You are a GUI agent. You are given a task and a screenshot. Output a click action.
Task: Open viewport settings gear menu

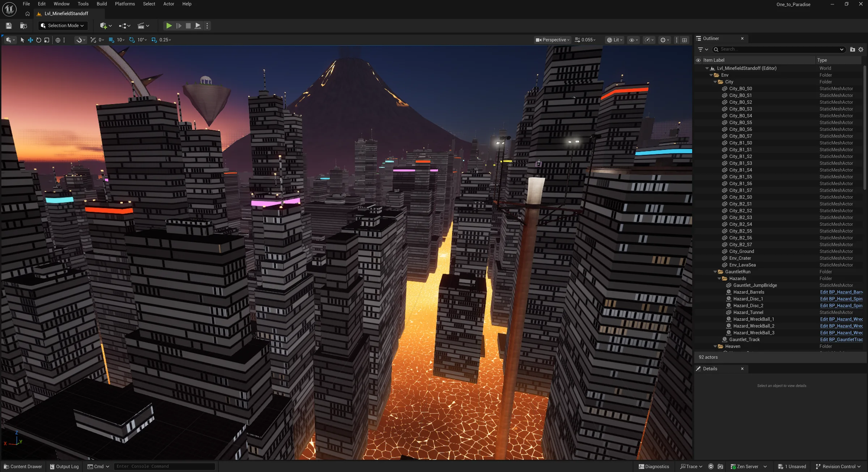(x=665, y=40)
